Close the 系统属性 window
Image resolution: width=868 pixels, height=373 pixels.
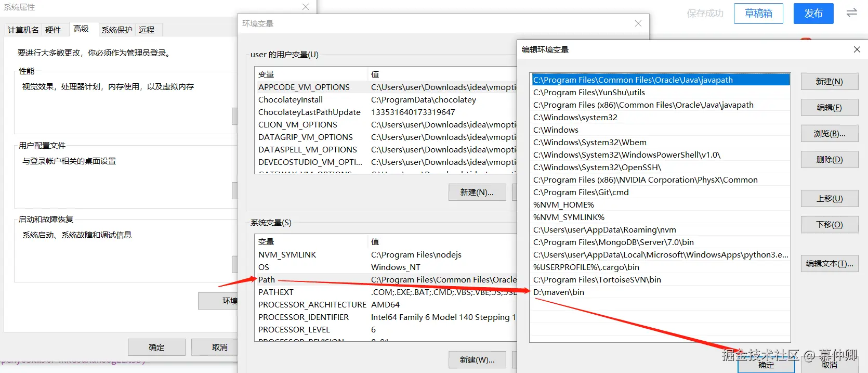(x=306, y=7)
